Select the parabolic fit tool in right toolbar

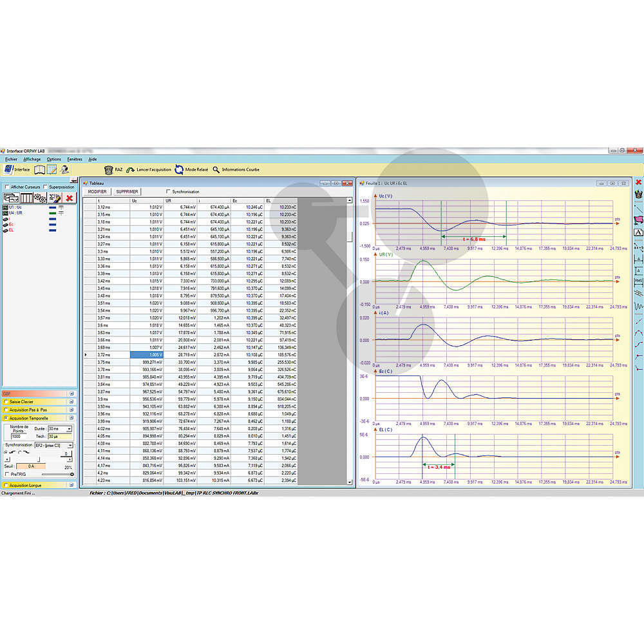(638, 333)
